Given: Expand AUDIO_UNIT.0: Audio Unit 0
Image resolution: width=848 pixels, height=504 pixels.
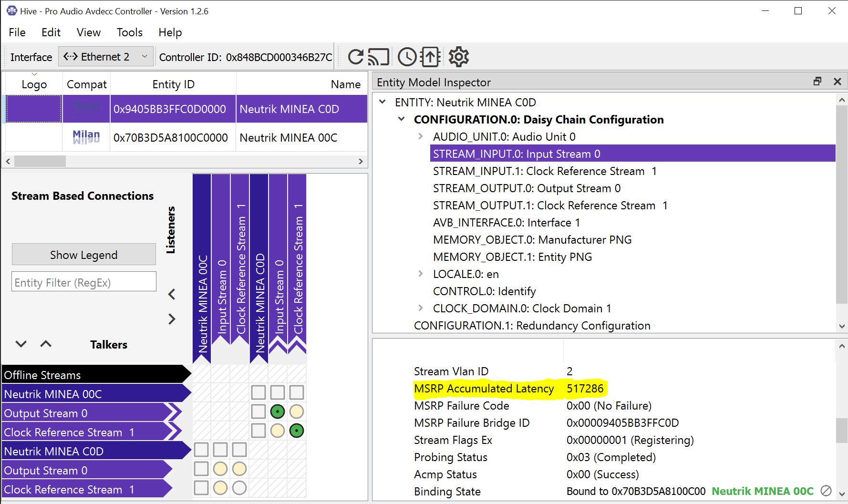Looking at the screenshot, I should pyautogui.click(x=420, y=136).
